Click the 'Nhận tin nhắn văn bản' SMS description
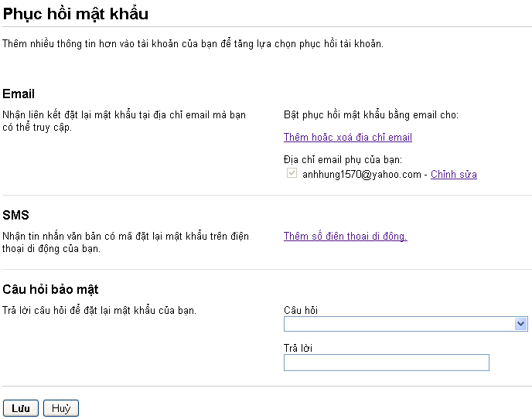Viewport: 532px width, 419px height. coord(125,242)
